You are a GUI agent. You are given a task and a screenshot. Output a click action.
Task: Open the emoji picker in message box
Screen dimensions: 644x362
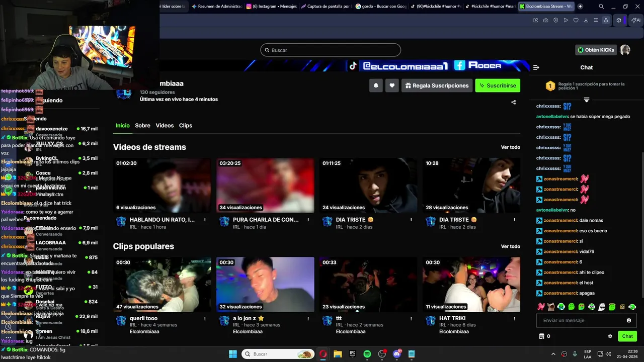[629, 320]
